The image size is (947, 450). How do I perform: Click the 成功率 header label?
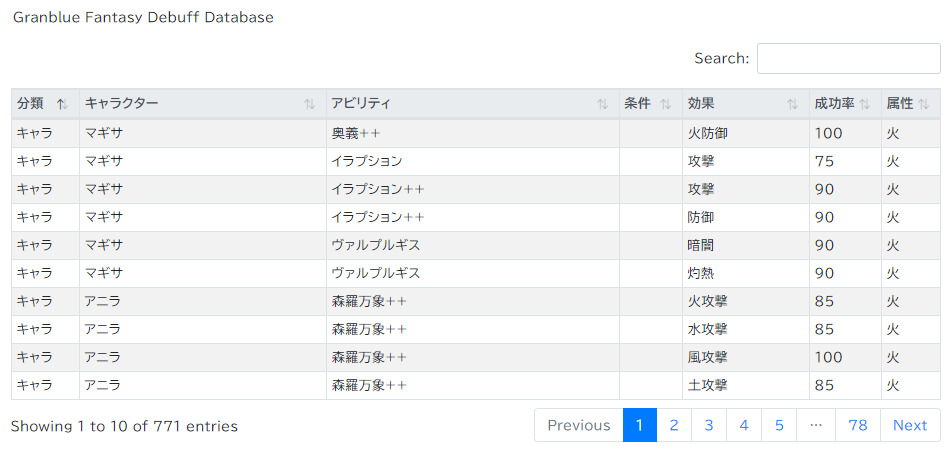click(x=835, y=104)
